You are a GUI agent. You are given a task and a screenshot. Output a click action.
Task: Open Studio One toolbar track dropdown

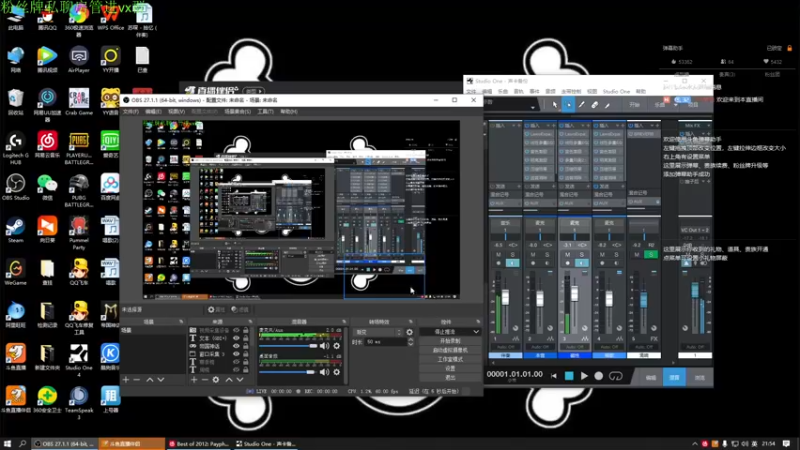coord(533,107)
